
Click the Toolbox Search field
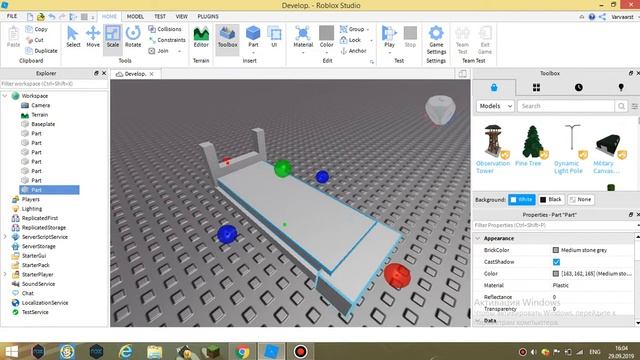coord(566,106)
